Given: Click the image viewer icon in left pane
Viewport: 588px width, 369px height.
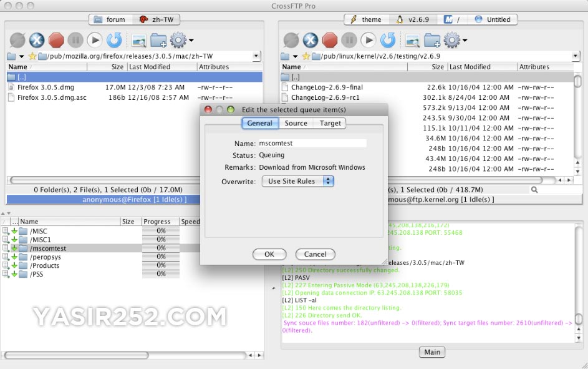Looking at the screenshot, I should 138,41.
